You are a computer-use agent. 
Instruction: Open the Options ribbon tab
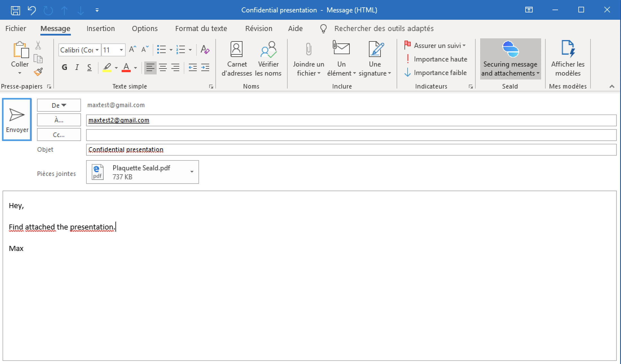145,28
